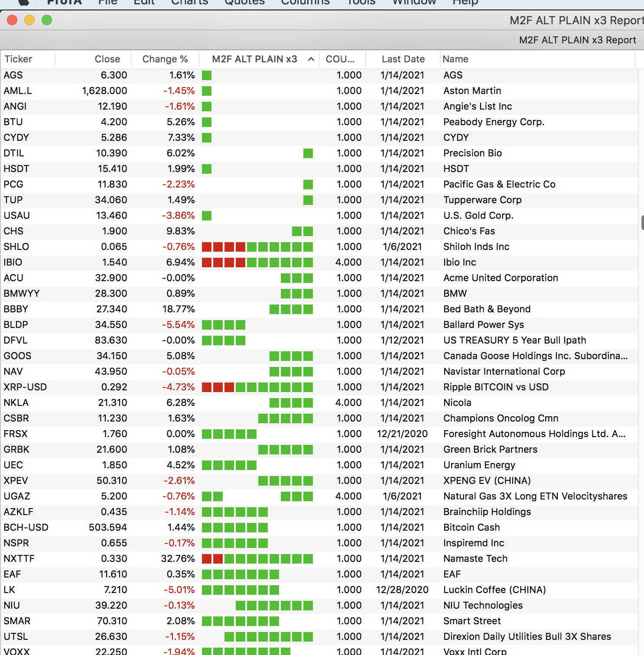This screenshot has height=655, width=644.
Task: Click the NXTTF change value 32.76%
Action: tap(178, 558)
